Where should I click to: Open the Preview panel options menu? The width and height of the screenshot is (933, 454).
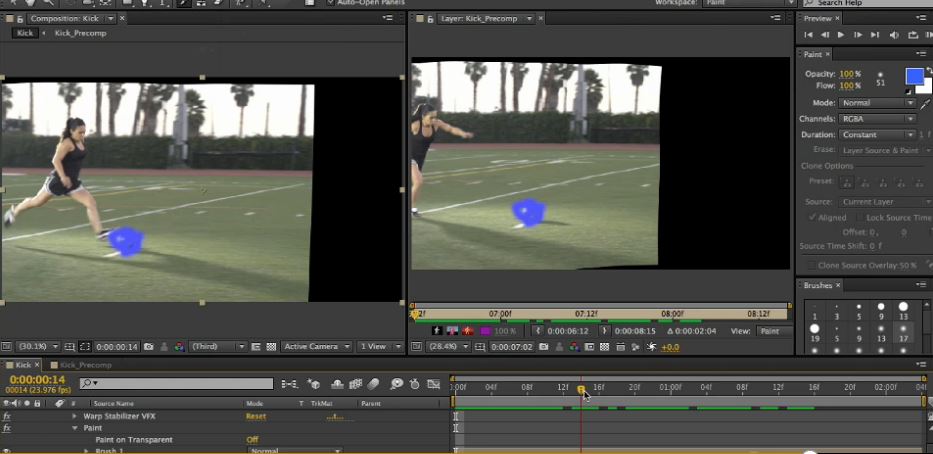[922, 18]
